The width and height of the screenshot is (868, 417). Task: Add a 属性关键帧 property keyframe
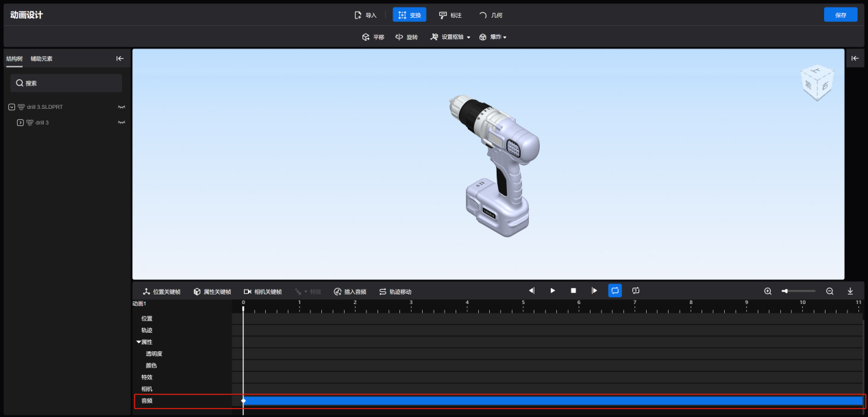coord(212,292)
